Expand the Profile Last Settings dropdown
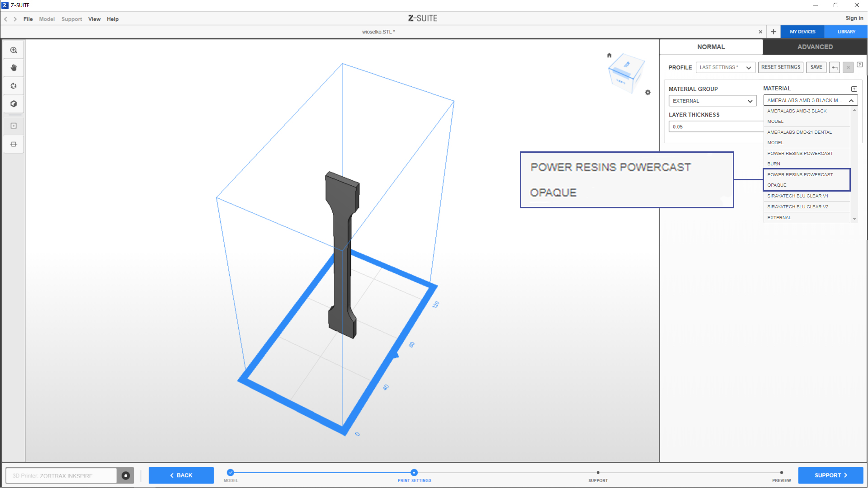The image size is (868, 488). (x=725, y=67)
